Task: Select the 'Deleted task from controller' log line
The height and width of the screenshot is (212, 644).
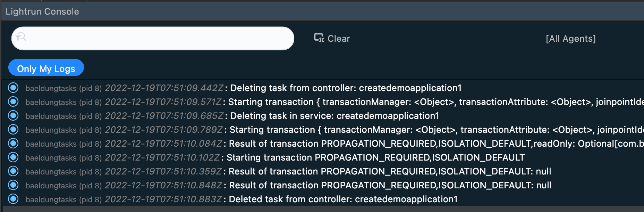Action: point(343,199)
